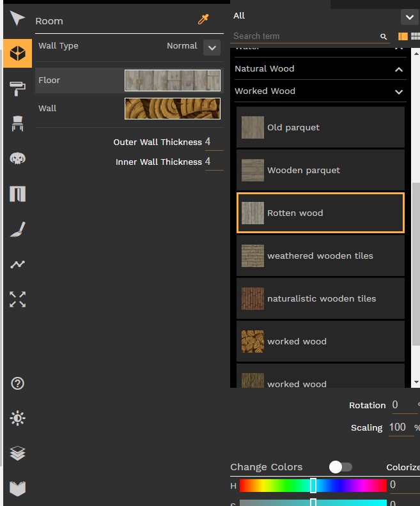
Task: Open the All category dropdown
Action: pyautogui.click(x=408, y=17)
